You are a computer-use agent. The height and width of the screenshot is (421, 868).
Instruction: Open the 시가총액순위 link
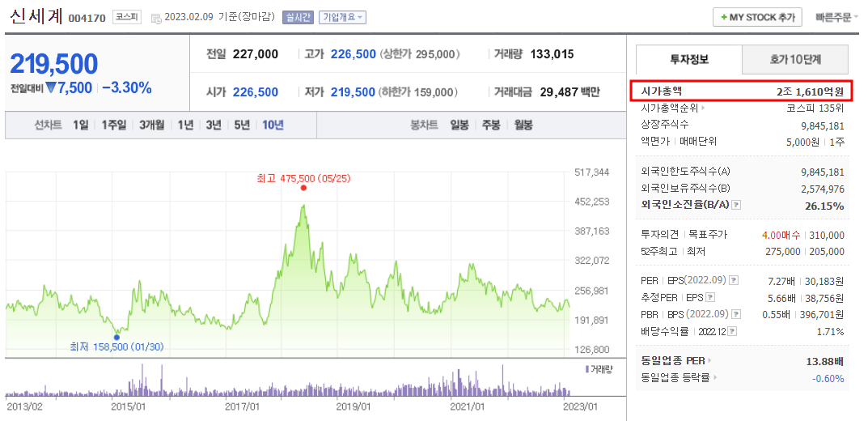pos(671,108)
